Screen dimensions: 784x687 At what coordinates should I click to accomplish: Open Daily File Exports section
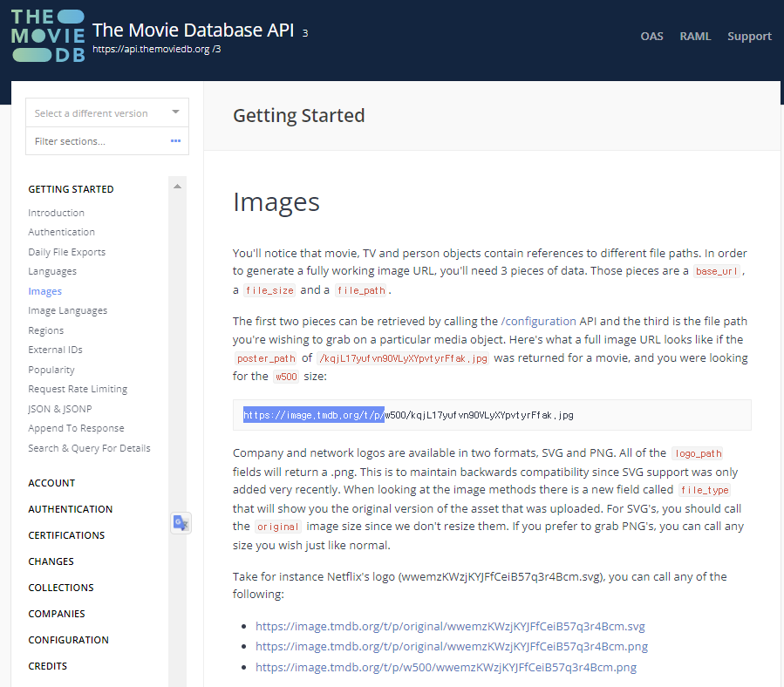click(x=67, y=252)
